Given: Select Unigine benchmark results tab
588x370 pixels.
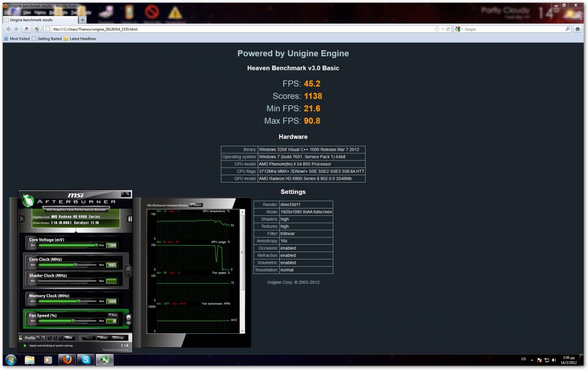Looking at the screenshot, I should pyautogui.click(x=39, y=20).
